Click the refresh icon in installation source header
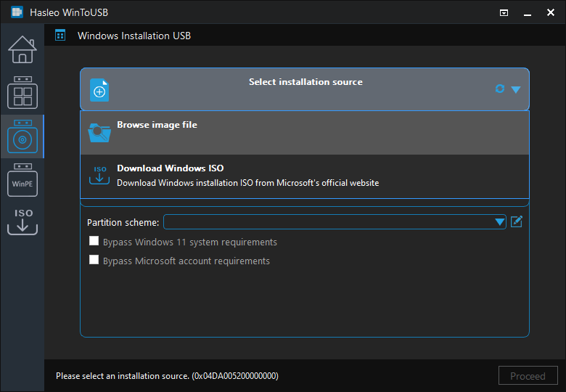Viewport: 566px width, 392px height. pyautogui.click(x=500, y=89)
